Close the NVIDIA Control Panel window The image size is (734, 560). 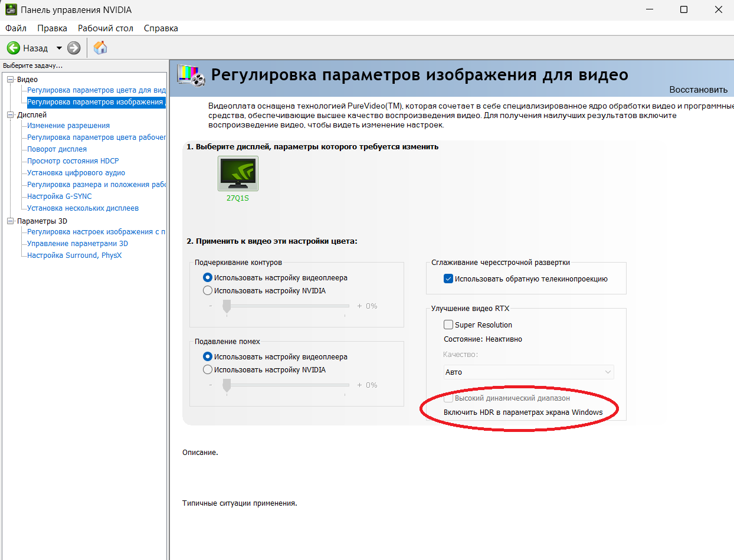pyautogui.click(x=718, y=10)
